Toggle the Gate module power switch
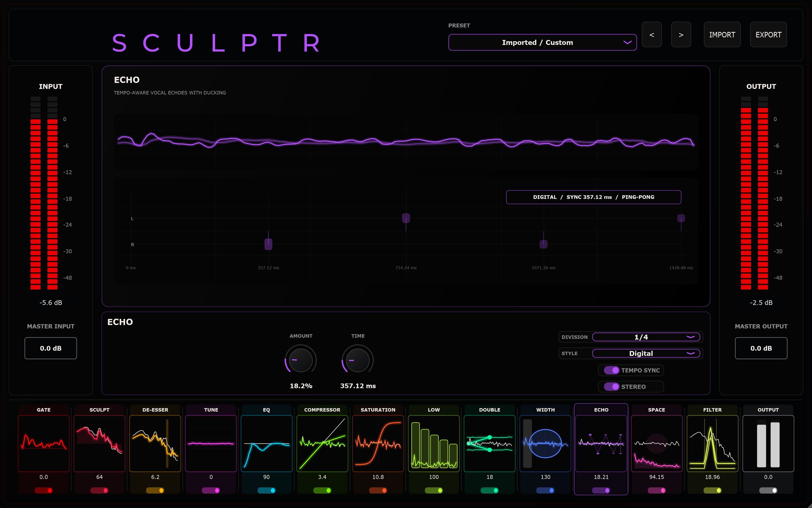The height and width of the screenshot is (508, 812). (44, 491)
